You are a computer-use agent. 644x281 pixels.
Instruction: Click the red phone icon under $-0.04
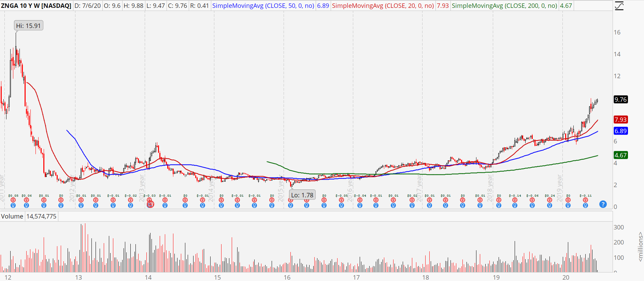[360, 200]
